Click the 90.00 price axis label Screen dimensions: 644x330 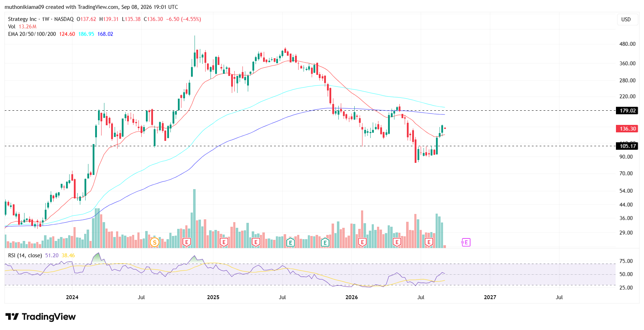pos(626,157)
